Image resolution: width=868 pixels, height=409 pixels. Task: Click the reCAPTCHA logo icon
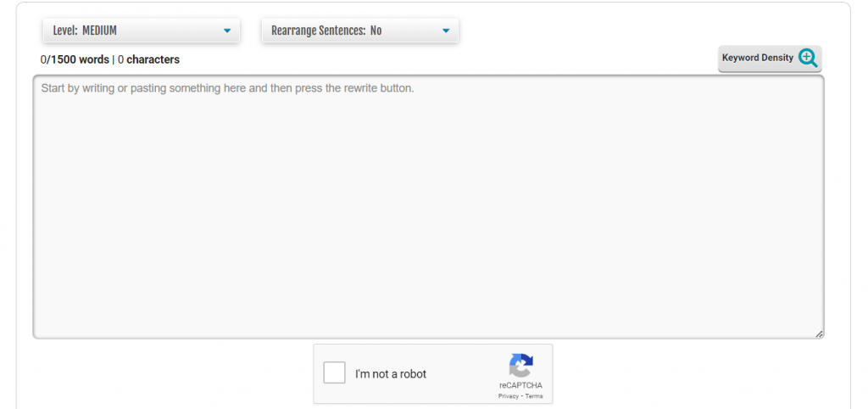[x=520, y=366]
